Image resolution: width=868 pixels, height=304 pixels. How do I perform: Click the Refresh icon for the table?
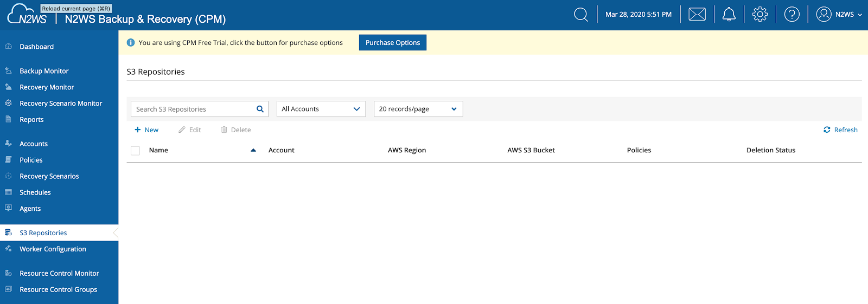pyautogui.click(x=827, y=130)
